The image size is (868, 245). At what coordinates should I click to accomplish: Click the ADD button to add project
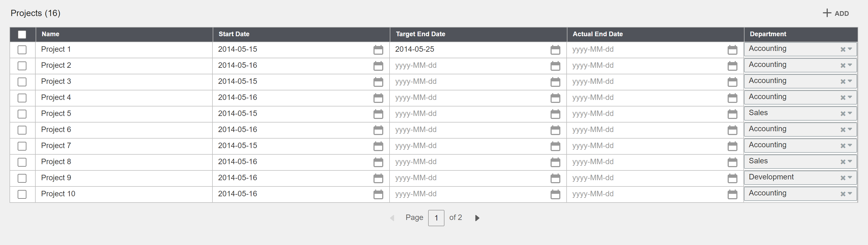click(836, 14)
